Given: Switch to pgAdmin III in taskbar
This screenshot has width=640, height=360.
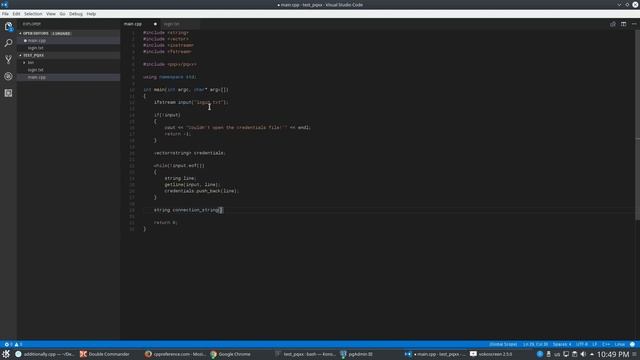Looking at the screenshot, I should coord(356,354).
